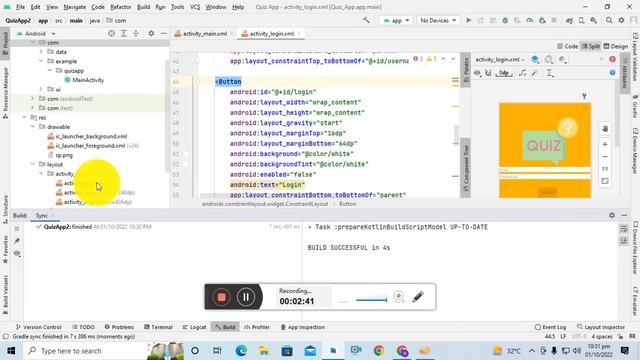The height and width of the screenshot is (360, 640).
Task: Open design surface layers icon
Action: (x=535, y=60)
